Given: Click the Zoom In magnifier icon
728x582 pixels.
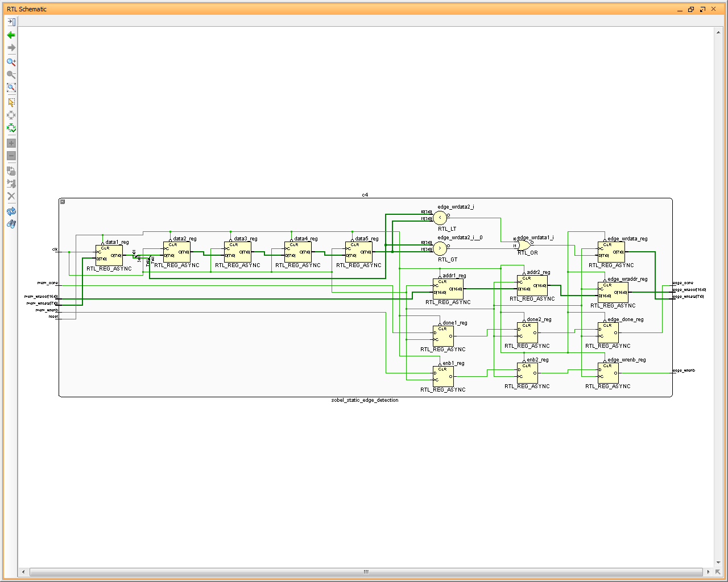Looking at the screenshot, I should coord(11,62).
